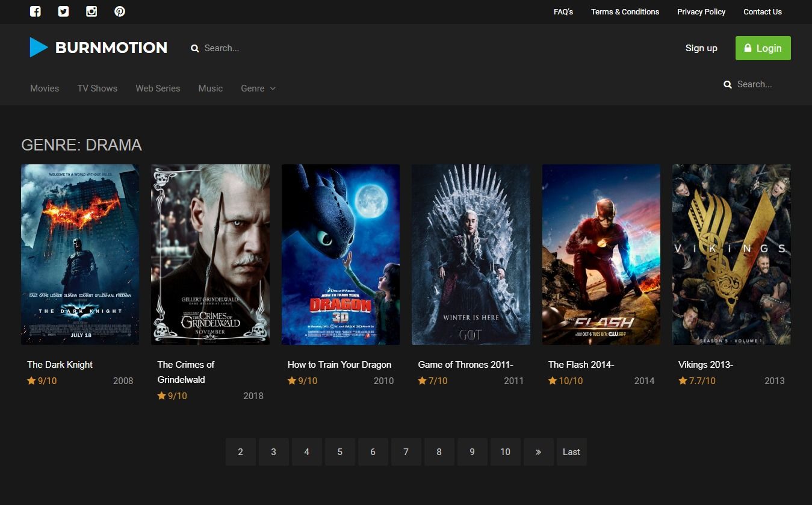
Task: Go to page 3 of results
Action: pyautogui.click(x=274, y=452)
